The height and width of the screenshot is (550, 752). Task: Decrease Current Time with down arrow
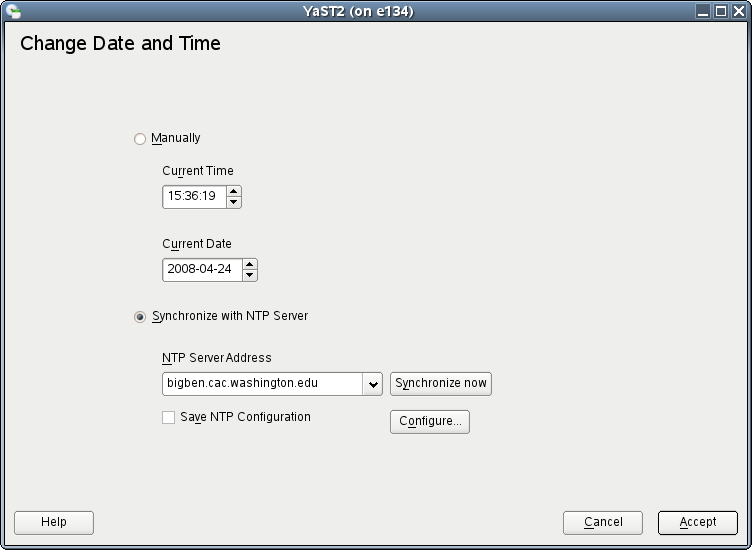[x=234, y=202]
